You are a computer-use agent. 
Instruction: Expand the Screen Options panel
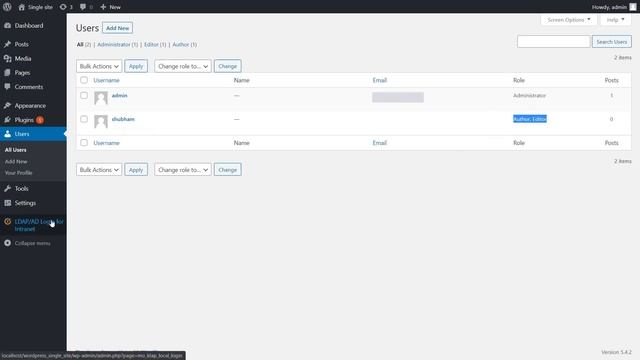(x=569, y=20)
